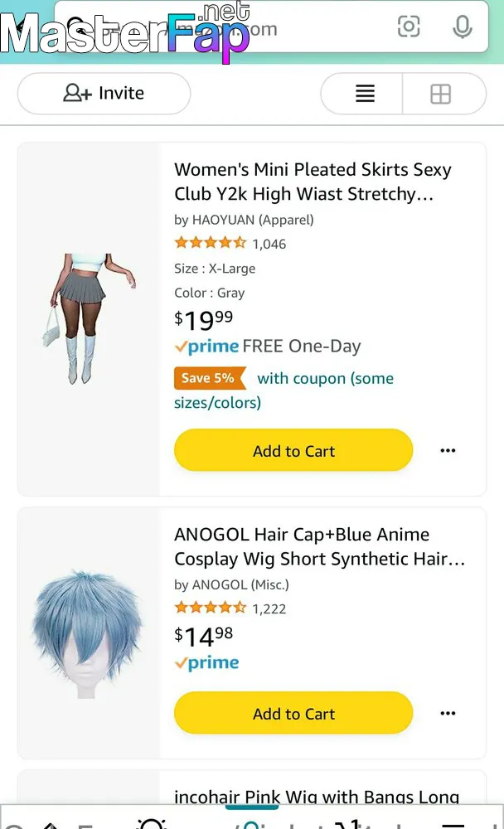The width and height of the screenshot is (504, 829).
Task: Tap the camera lens search icon
Action: [409, 27]
